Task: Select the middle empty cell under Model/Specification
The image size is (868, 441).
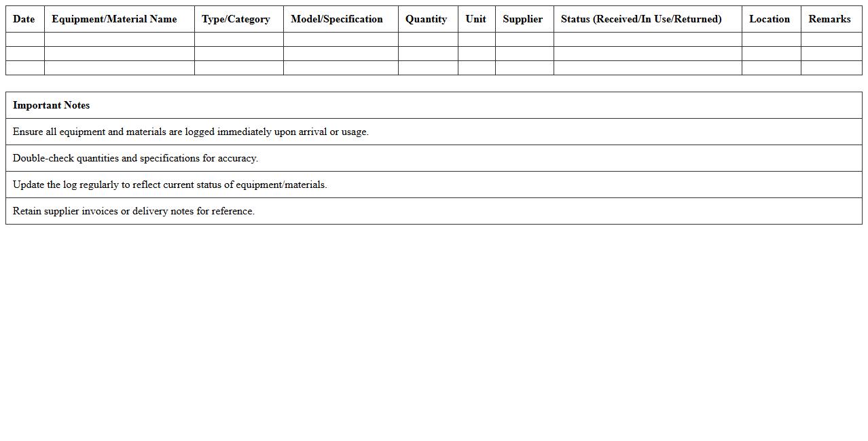Action: [340, 54]
